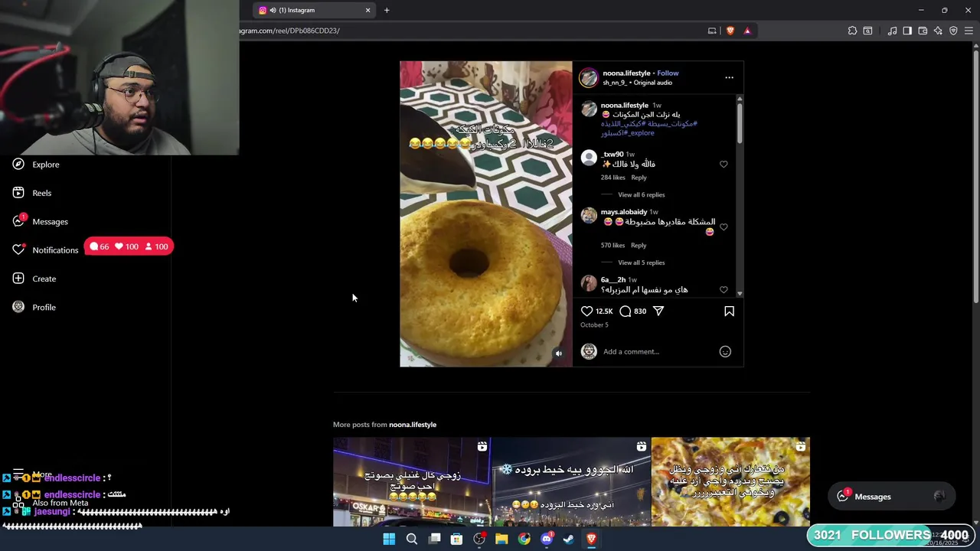Click the Create plus icon
Viewport: 980px width, 551px height.
click(x=18, y=279)
